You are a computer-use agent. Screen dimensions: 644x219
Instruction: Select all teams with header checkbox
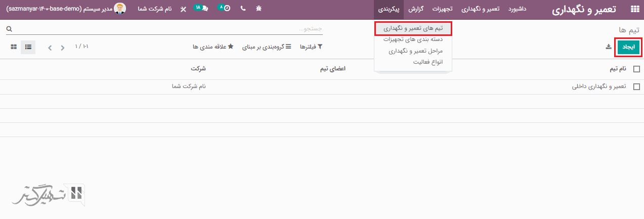tap(636, 69)
